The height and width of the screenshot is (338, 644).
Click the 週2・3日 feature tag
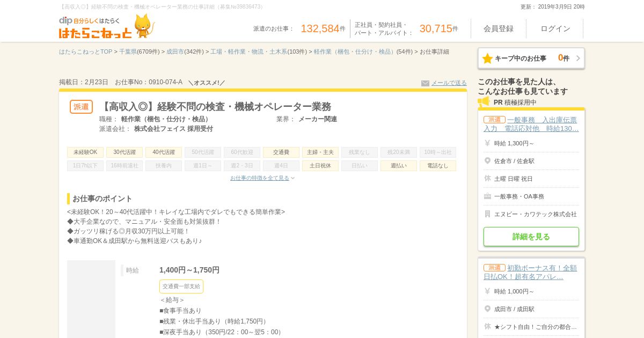tap(242, 166)
